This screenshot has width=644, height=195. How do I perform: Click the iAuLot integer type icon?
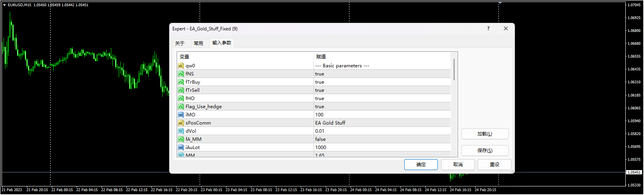[181, 148]
